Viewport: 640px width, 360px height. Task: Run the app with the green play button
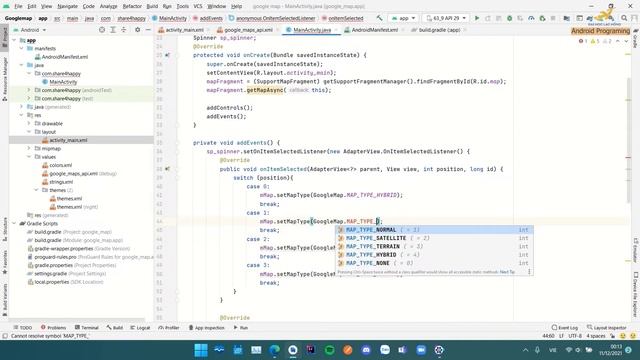coord(477,18)
